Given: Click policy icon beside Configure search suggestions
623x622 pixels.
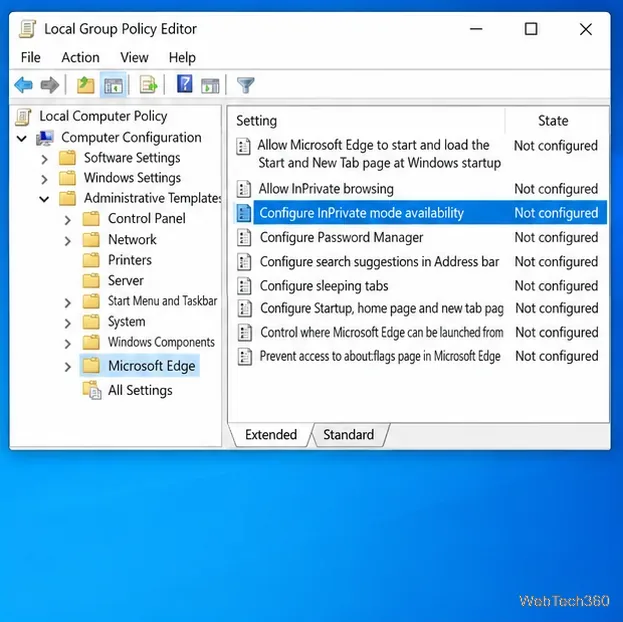Looking at the screenshot, I should pyautogui.click(x=244, y=262).
